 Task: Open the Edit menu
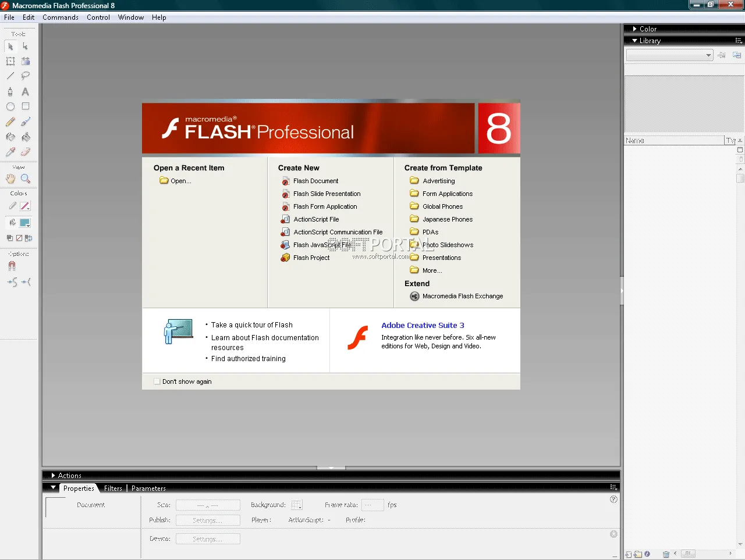pyautogui.click(x=29, y=17)
